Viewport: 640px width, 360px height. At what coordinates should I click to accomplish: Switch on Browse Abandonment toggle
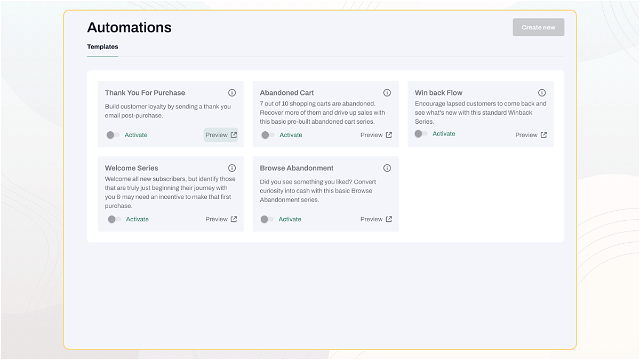pos(267,219)
